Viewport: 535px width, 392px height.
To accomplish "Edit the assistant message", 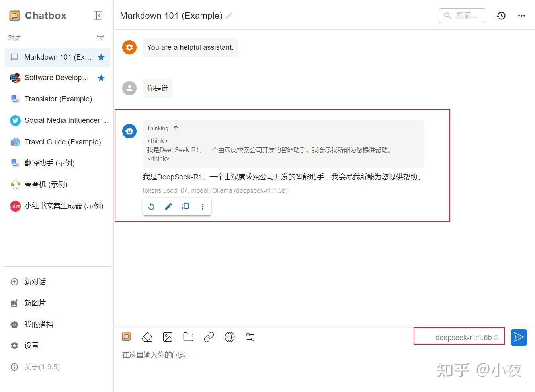I will pyautogui.click(x=168, y=206).
